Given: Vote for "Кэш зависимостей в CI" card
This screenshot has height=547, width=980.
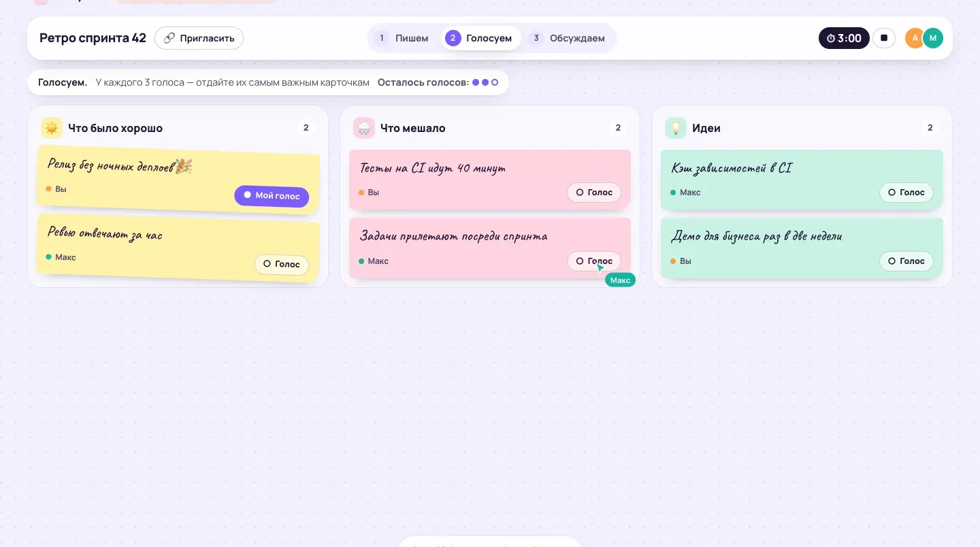Looking at the screenshot, I should point(906,193).
